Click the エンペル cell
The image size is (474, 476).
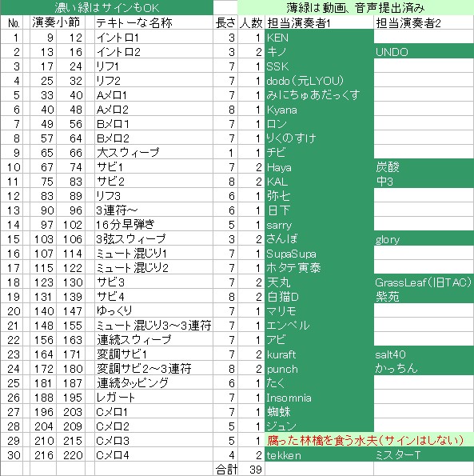[x=320, y=326]
